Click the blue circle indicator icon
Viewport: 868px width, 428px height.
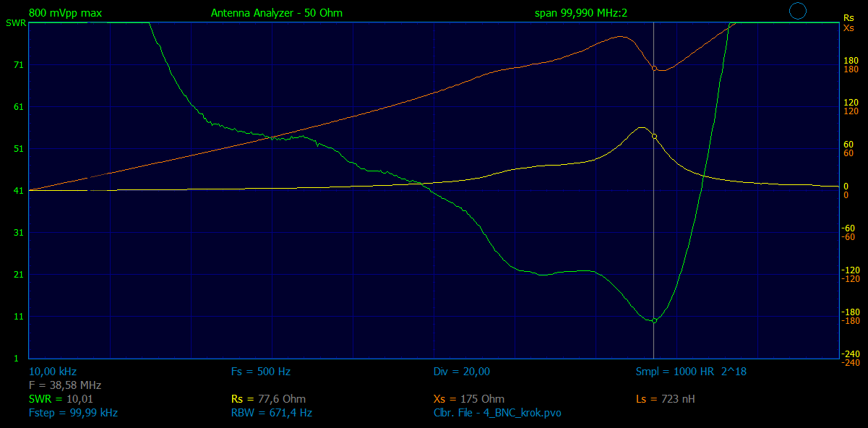[x=798, y=11]
